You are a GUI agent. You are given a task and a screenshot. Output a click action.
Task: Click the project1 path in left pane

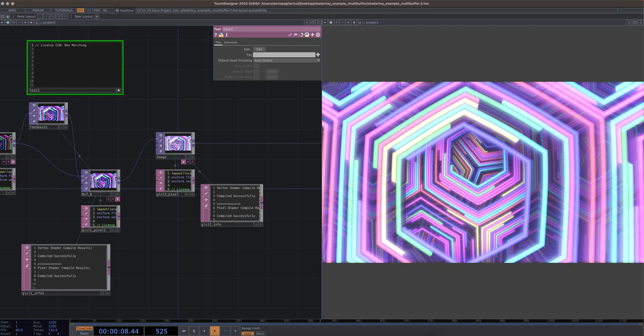pos(49,23)
